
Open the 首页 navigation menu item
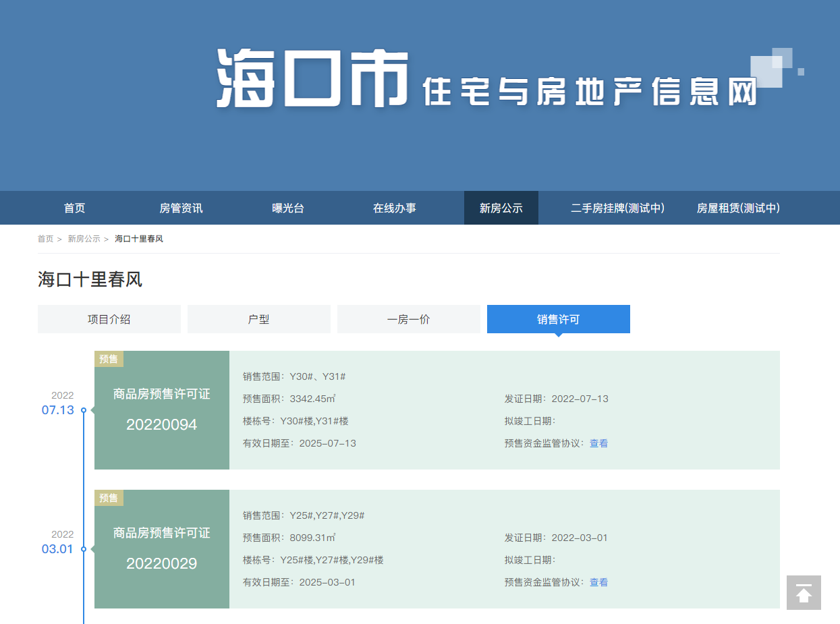pos(75,208)
